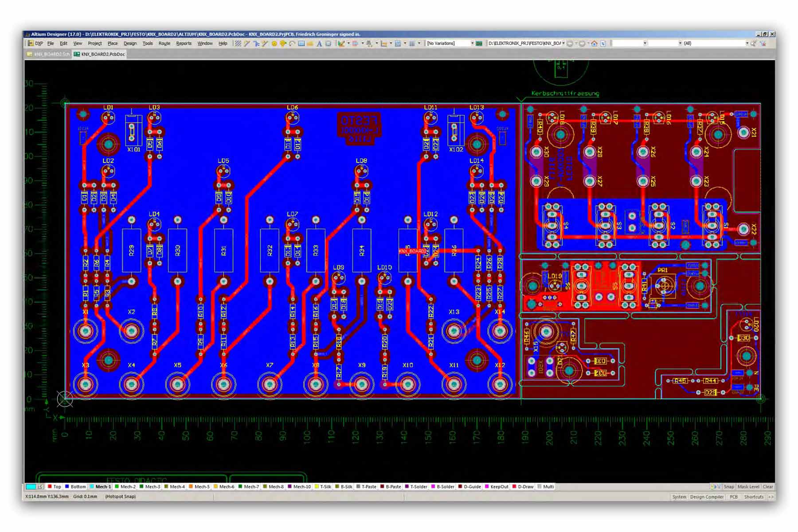The width and height of the screenshot is (798, 532).
Task: Toggle the Bottom layer tab
Action: coord(75,487)
